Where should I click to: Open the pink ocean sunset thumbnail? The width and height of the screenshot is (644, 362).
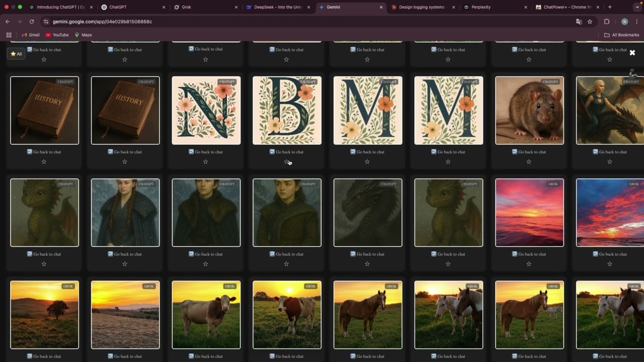[x=529, y=213]
